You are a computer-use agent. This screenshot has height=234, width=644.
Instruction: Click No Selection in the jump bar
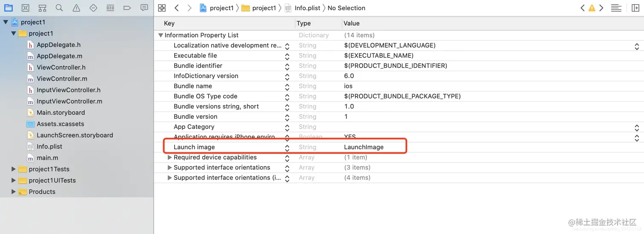pos(346,8)
